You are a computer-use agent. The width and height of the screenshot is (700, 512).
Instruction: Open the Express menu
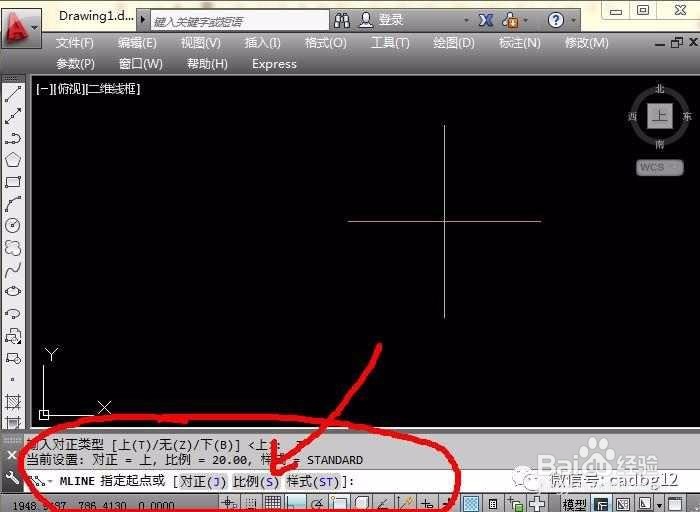click(274, 64)
